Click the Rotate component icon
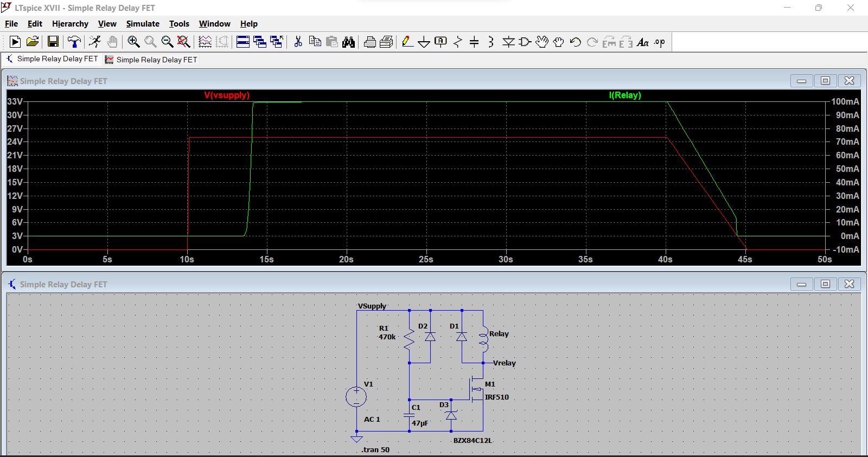 pos(609,42)
